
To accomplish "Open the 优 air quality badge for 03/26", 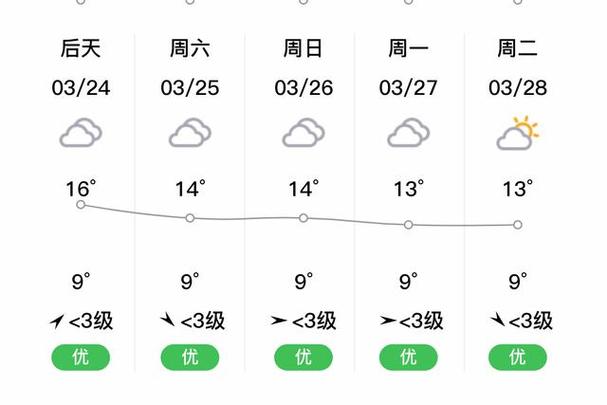I will (x=304, y=357).
